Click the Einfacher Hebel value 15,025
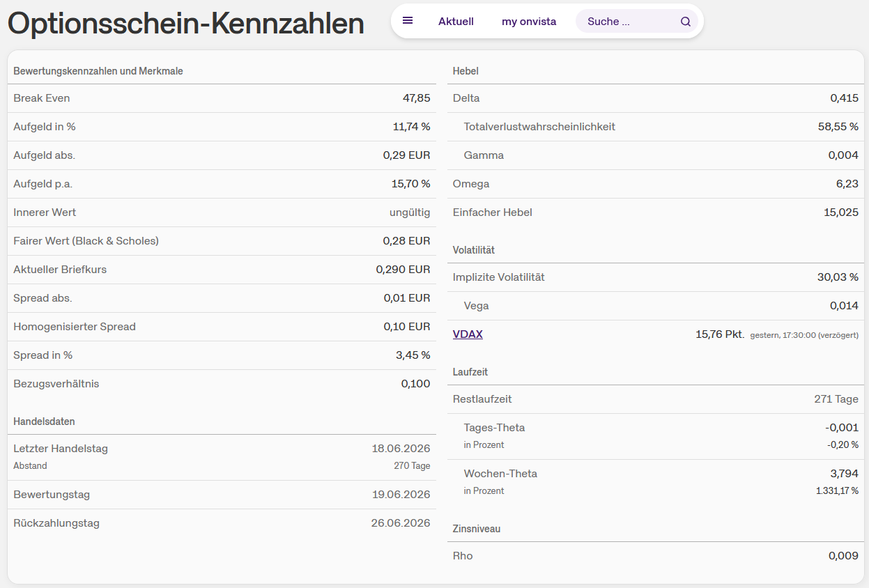Viewport: 869px width, 588px height. tap(840, 212)
